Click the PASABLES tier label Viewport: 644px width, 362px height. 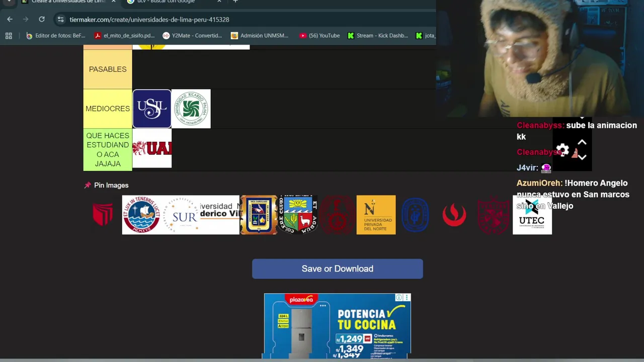click(x=108, y=69)
